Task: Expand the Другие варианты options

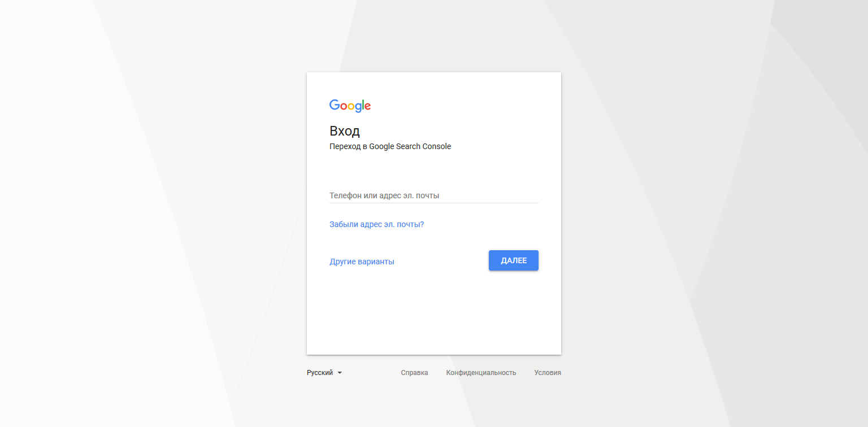Action: click(362, 262)
